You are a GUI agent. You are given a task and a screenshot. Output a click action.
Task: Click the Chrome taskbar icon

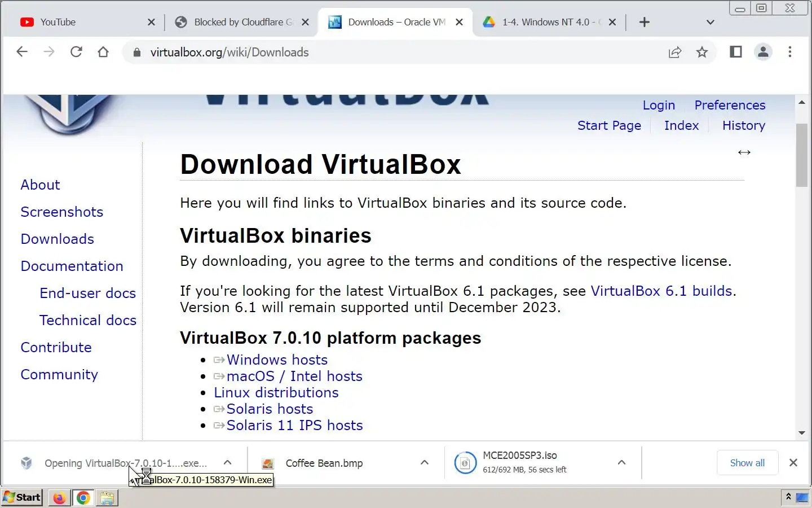click(83, 498)
